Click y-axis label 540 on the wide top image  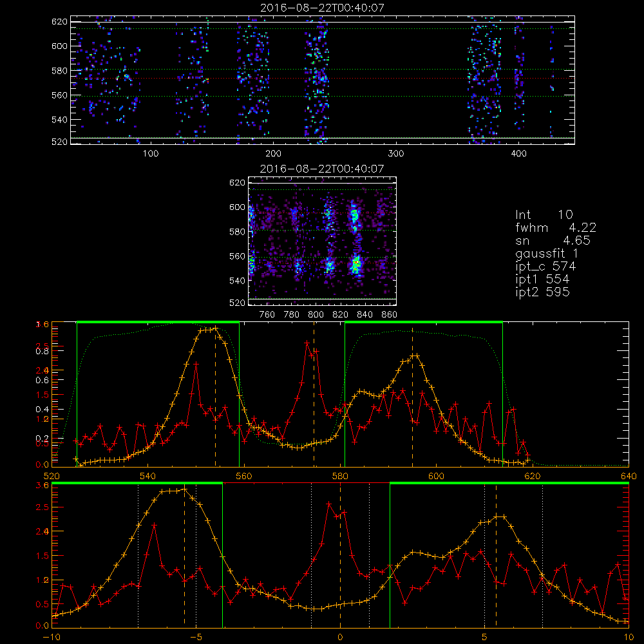(x=59, y=120)
